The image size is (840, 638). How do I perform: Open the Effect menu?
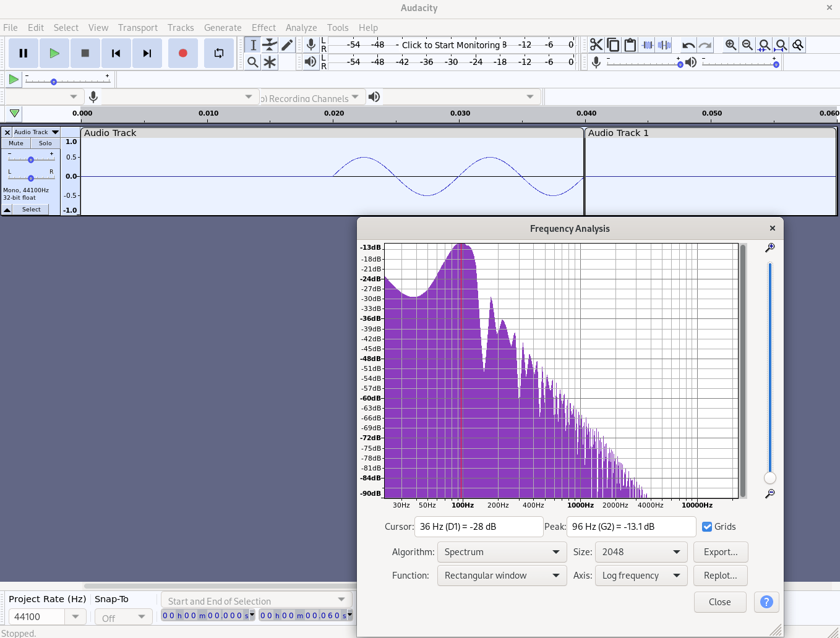(x=264, y=28)
